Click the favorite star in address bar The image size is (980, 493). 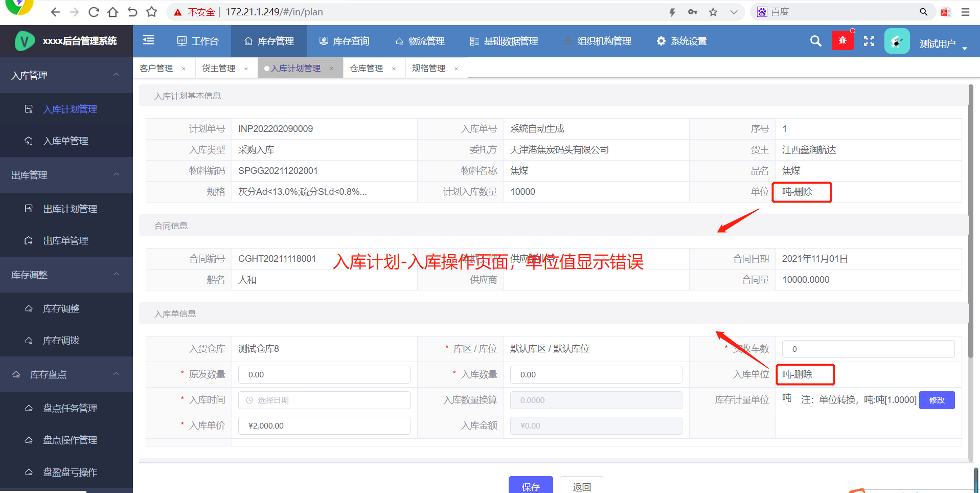tap(713, 12)
